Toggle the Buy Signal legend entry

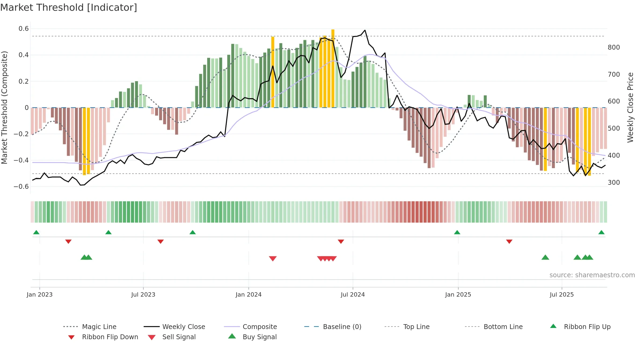(x=252, y=337)
